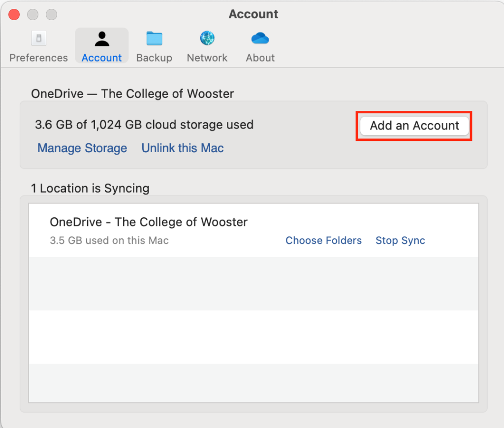504x428 pixels.
Task: Click the 3.6 GB storage usage text
Action: [x=144, y=125]
